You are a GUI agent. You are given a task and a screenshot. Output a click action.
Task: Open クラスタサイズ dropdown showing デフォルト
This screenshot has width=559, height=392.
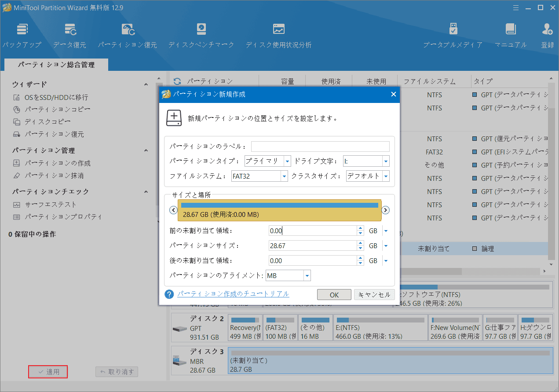tap(368, 176)
